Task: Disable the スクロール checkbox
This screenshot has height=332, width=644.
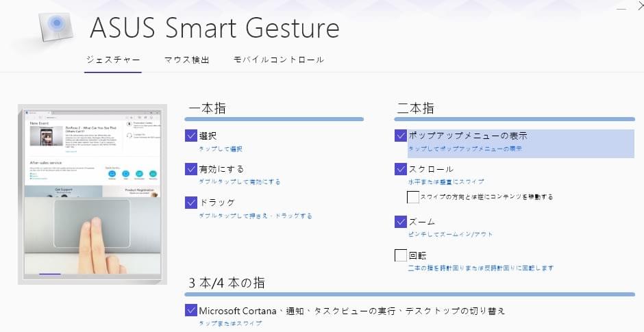Action: 401,168
